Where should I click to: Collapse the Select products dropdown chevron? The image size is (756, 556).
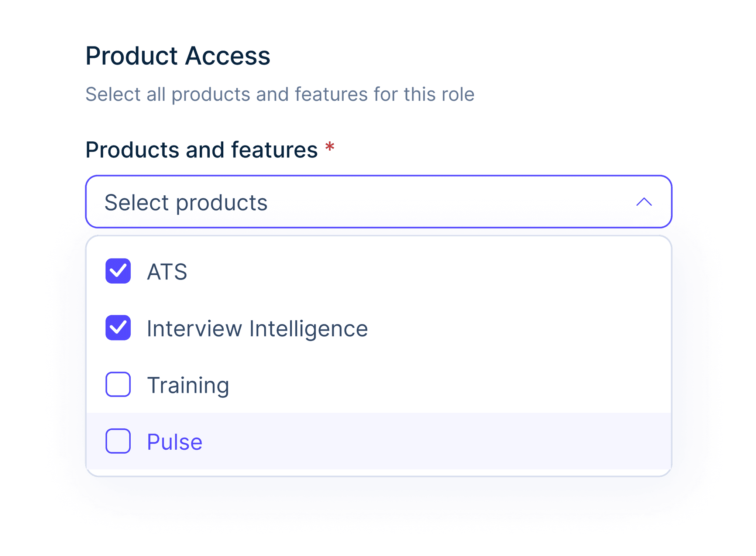[644, 202]
